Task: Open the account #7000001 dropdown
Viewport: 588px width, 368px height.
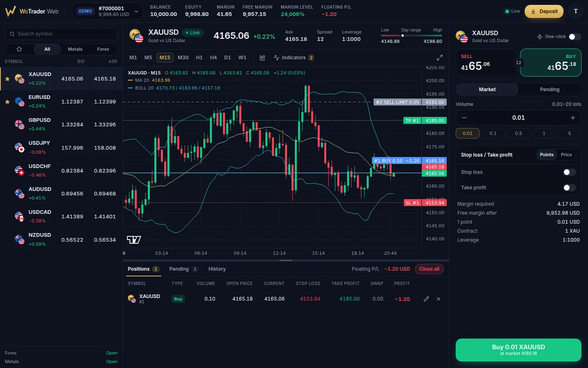Action: 107,11
